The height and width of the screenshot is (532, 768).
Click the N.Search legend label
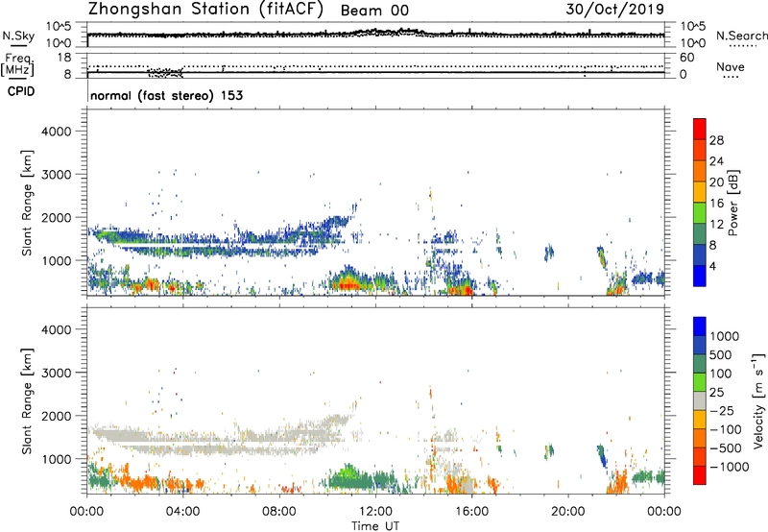741,36
